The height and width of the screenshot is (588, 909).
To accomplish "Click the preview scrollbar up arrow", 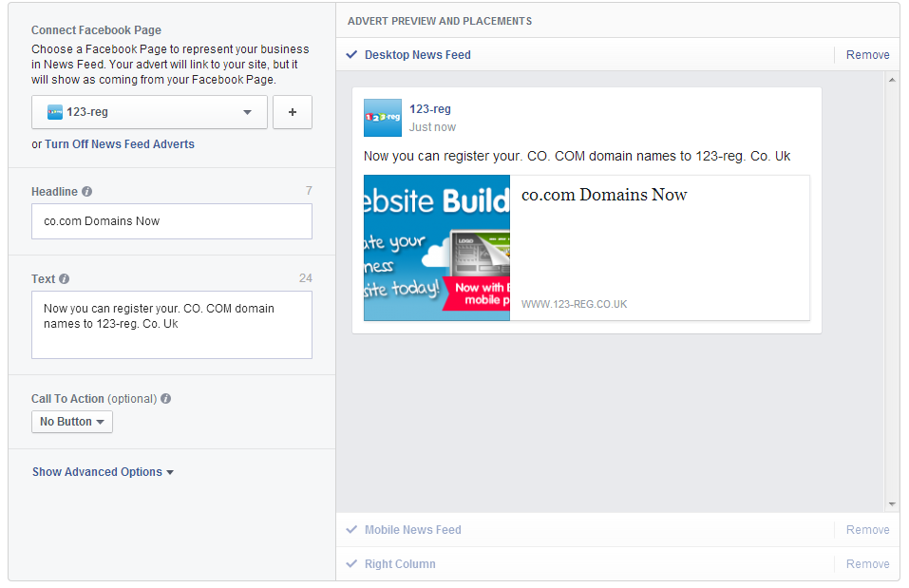I will click(x=892, y=80).
